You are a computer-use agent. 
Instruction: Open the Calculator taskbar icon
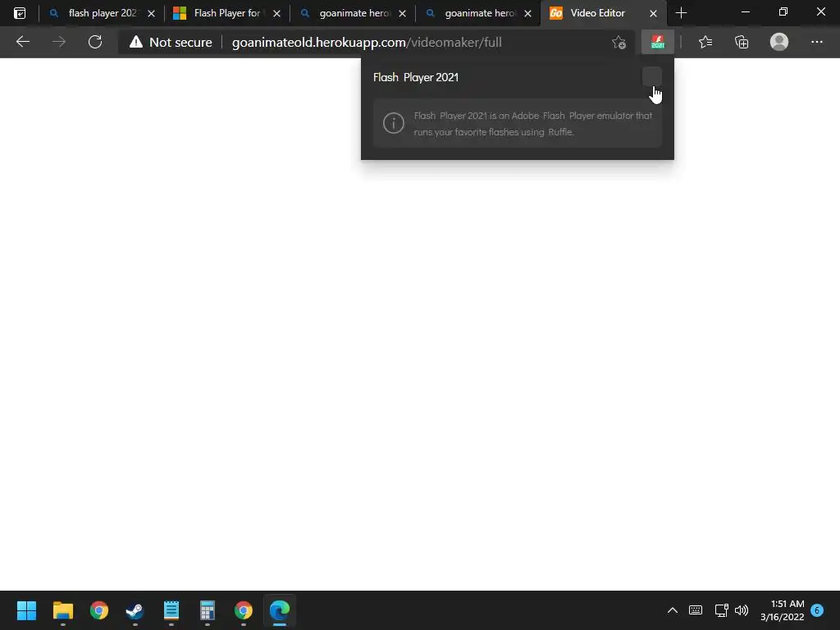click(x=208, y=610)
